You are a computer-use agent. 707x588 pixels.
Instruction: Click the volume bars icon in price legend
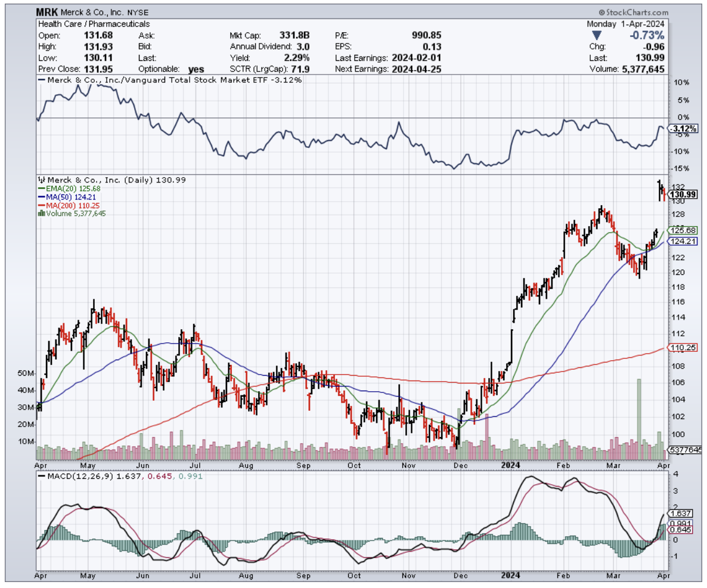tap(41, 213)
